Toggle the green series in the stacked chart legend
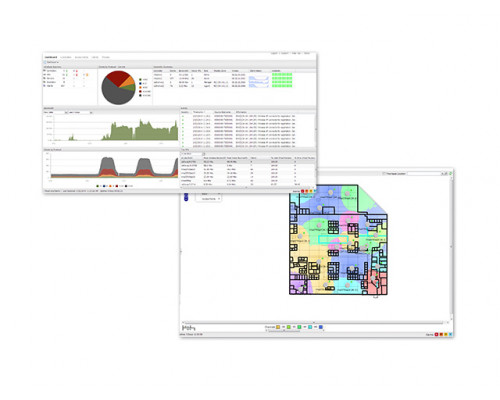 (x=97, y=186)
